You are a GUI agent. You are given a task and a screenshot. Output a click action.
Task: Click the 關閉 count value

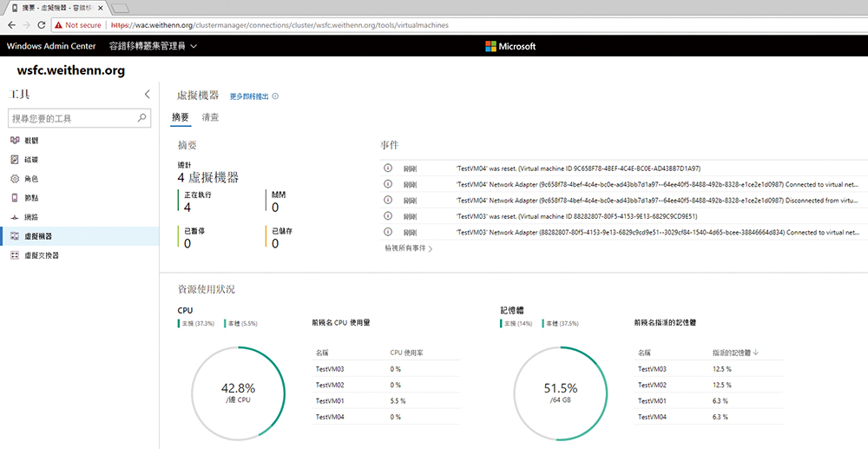point(275,207)
